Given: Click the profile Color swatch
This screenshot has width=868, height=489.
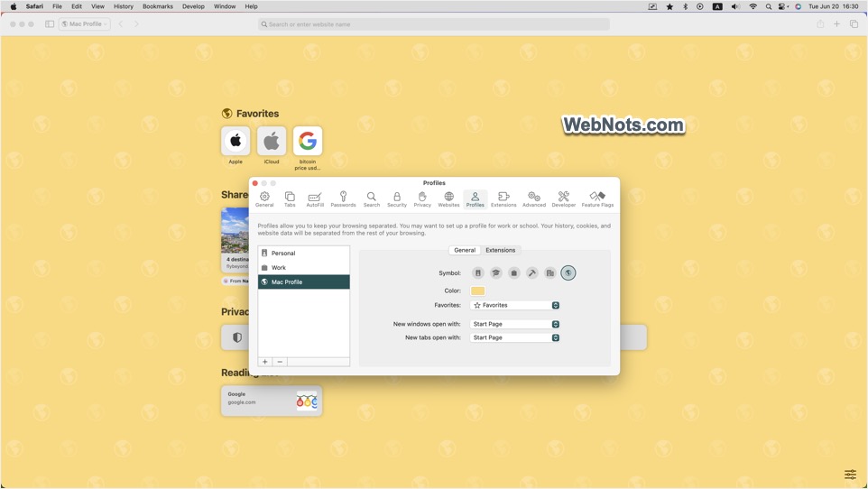Looking at the screenshot, I should (x=478, y=291).
